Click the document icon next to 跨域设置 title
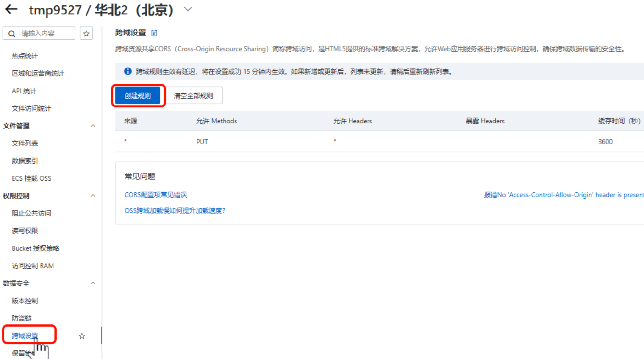This screenshot has width=644, height=359. [154, 33]
